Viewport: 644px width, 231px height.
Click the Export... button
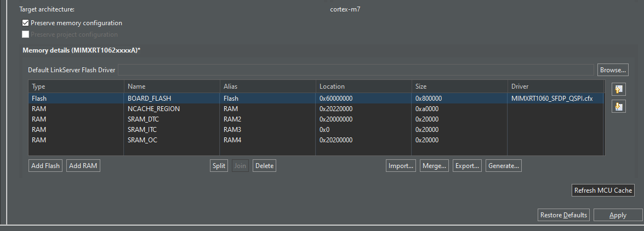tap(467, 166)
